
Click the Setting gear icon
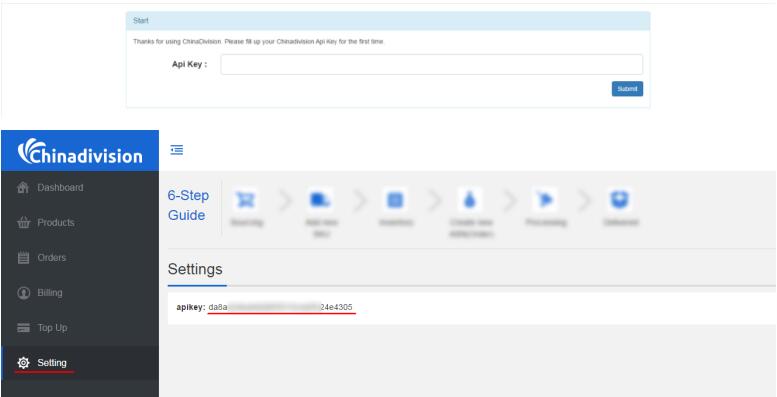pyautogui.click(x=23, y=363)
